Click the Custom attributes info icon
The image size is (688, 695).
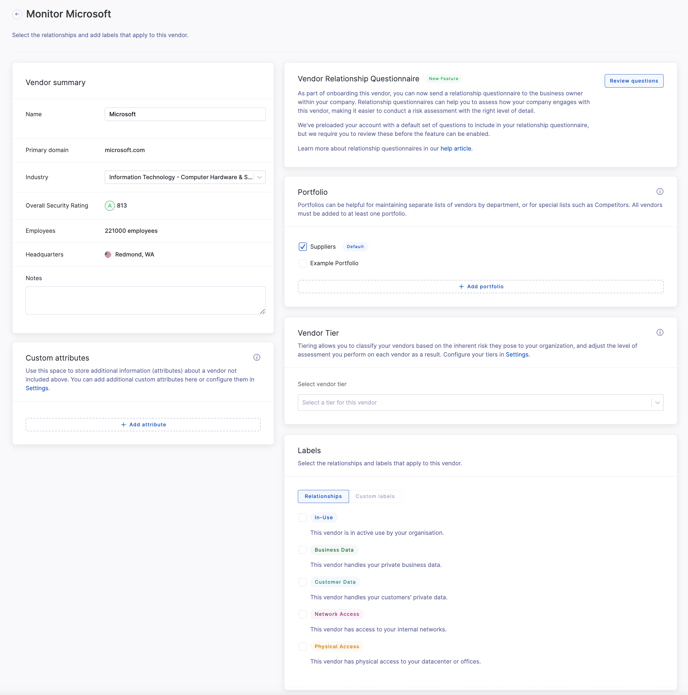click(257, 358)
